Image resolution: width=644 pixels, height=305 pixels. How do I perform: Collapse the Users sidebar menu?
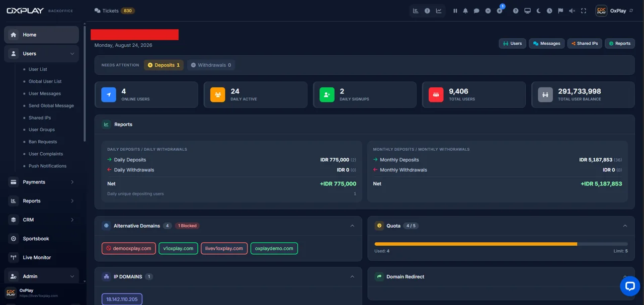click(41, 53)
